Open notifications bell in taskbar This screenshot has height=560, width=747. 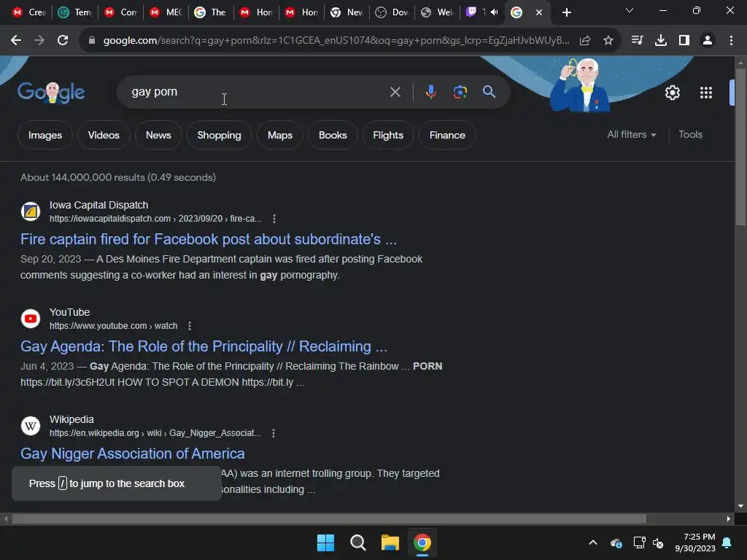(727, 542)
